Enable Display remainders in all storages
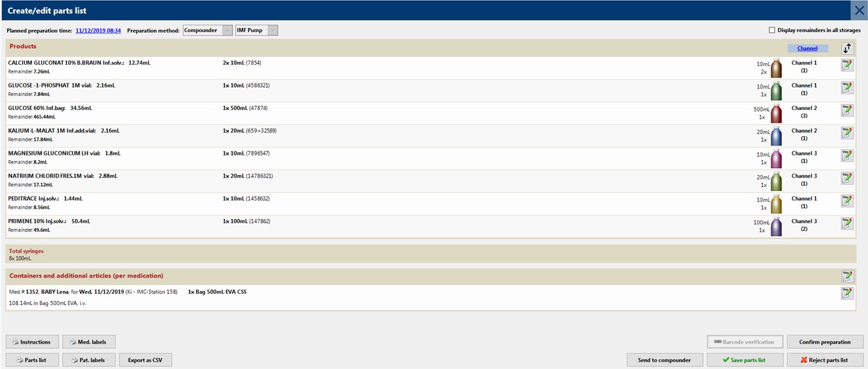868x369 pixels. (x=773, y=30)
